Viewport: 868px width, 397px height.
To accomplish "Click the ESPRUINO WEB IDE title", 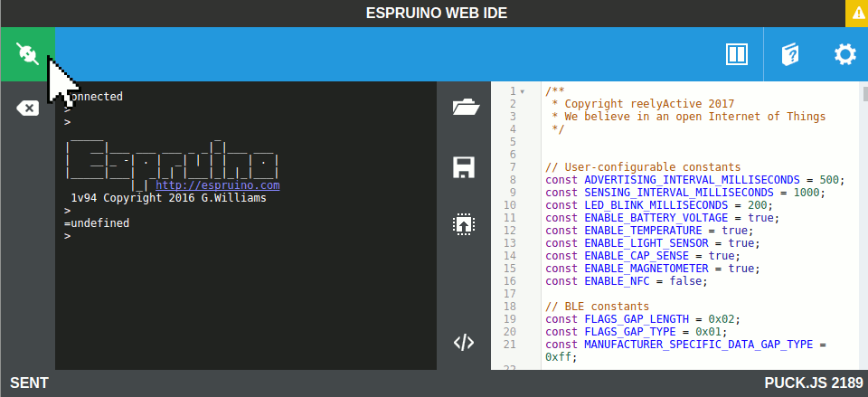I will 436,14.
